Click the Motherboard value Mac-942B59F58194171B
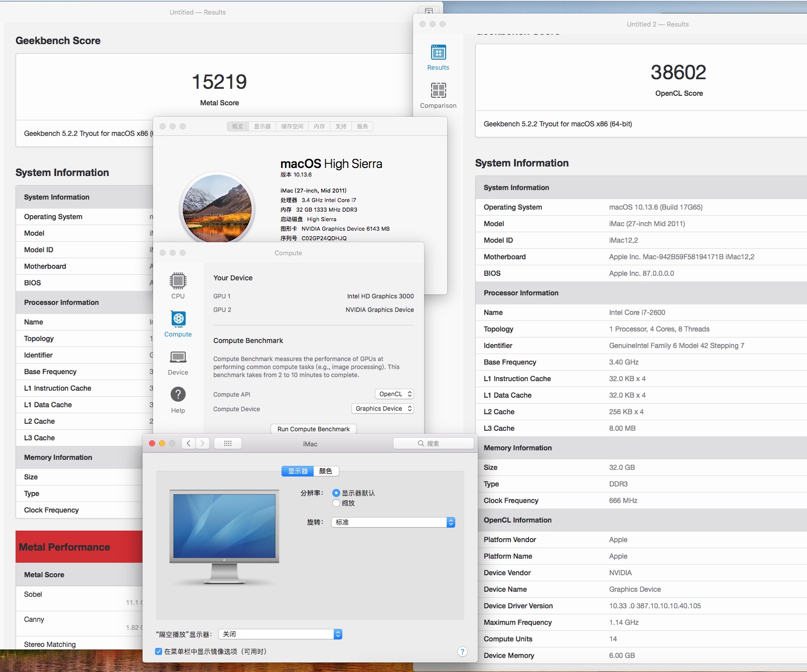The image size is (807, 672). pyautogui.click(x=682, y=257)
